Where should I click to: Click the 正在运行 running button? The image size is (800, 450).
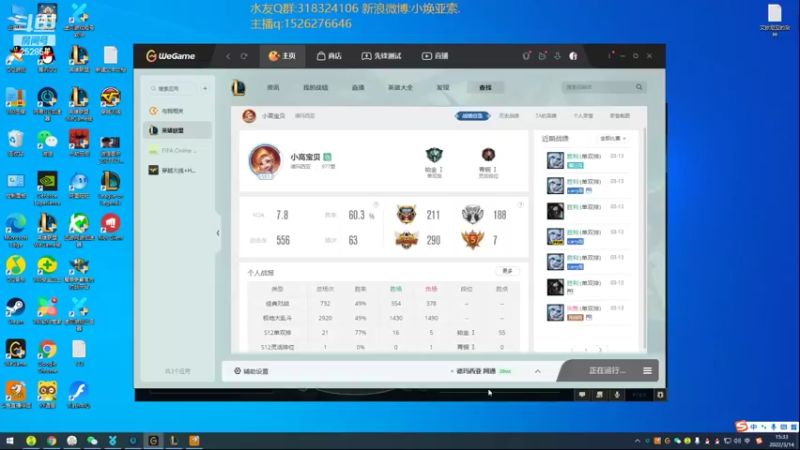point(607,370)
